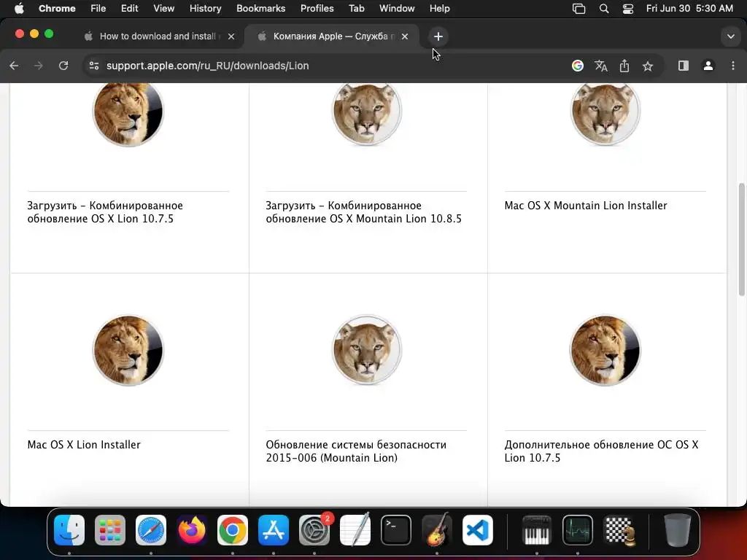Click cougar image above security update 2015-006
Image resolution: width=747 pixels, height=560 pixels.
[367, 351]
